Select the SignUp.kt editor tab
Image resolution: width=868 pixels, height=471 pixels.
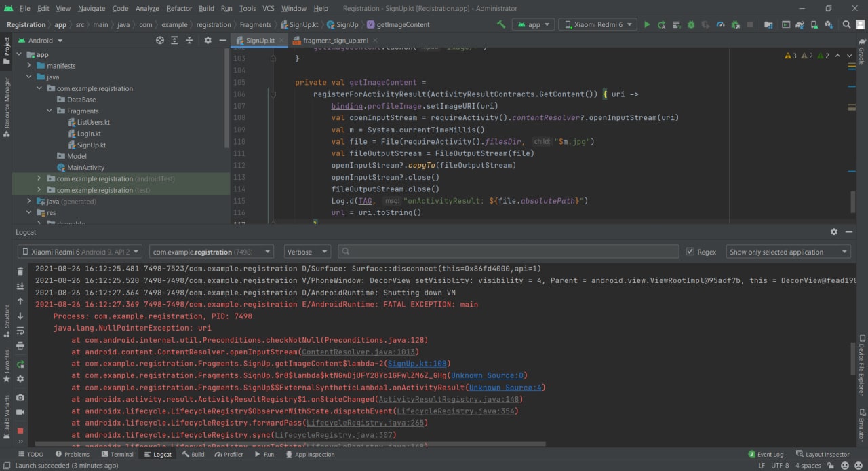pyautogui.click(x=259, y=41)
